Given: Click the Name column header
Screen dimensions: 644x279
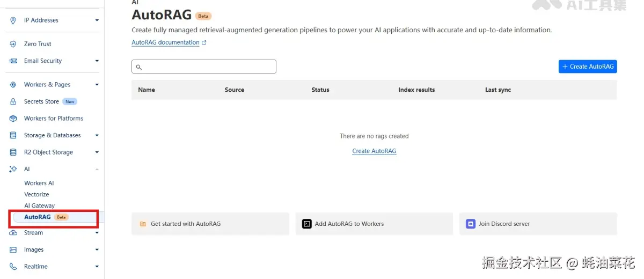Looking at the screenshot, I should 147,90.
